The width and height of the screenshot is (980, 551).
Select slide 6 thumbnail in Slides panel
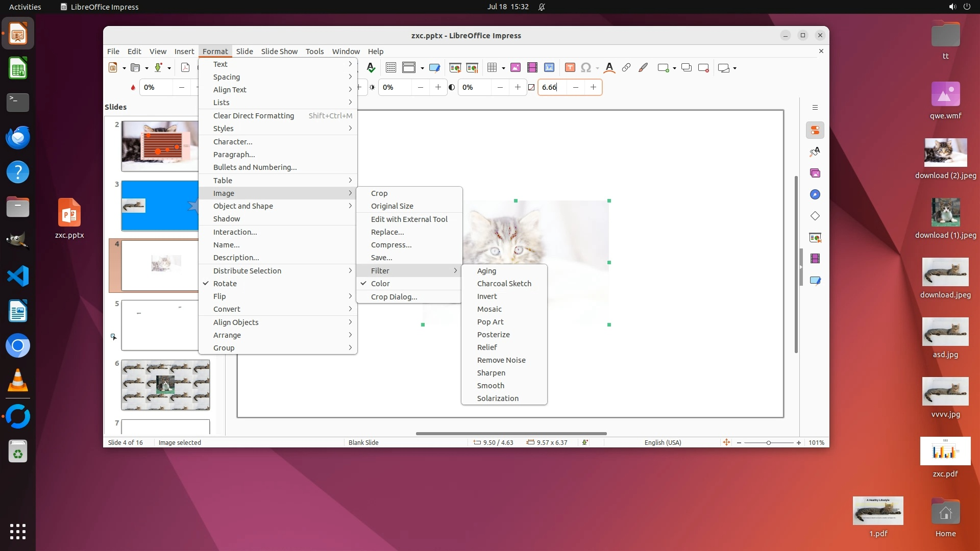165,385
